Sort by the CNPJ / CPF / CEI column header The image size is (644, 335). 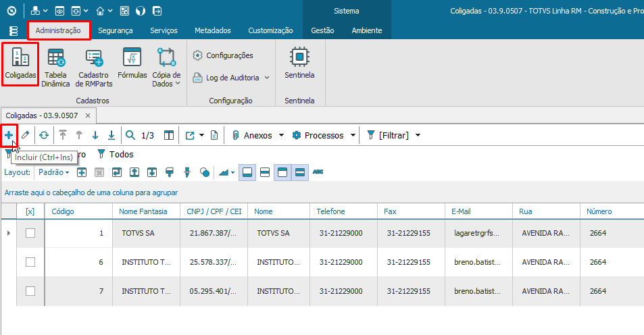(x=214, y=211)
